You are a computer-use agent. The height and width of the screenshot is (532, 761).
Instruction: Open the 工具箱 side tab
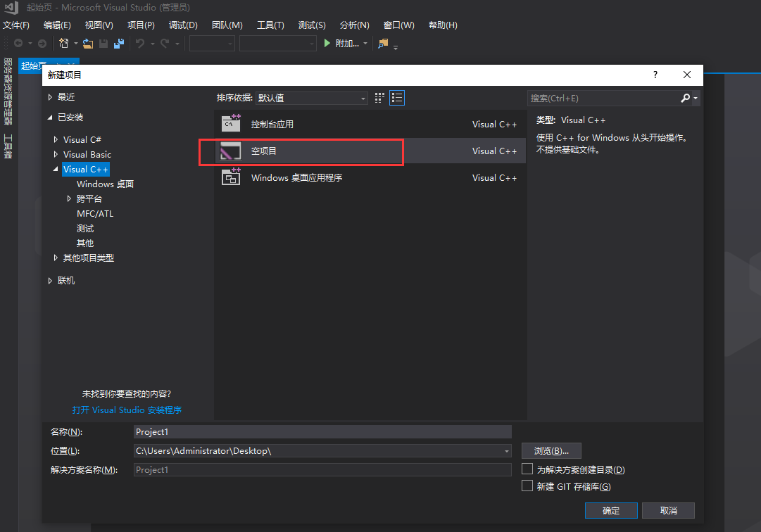pos(8,146)
